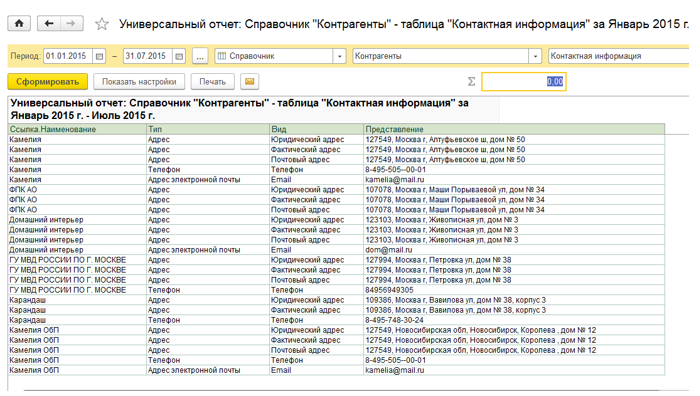This screenshot has height=396, width=700.
Task: Select column header Тип
Action: [x=208, y=129]
